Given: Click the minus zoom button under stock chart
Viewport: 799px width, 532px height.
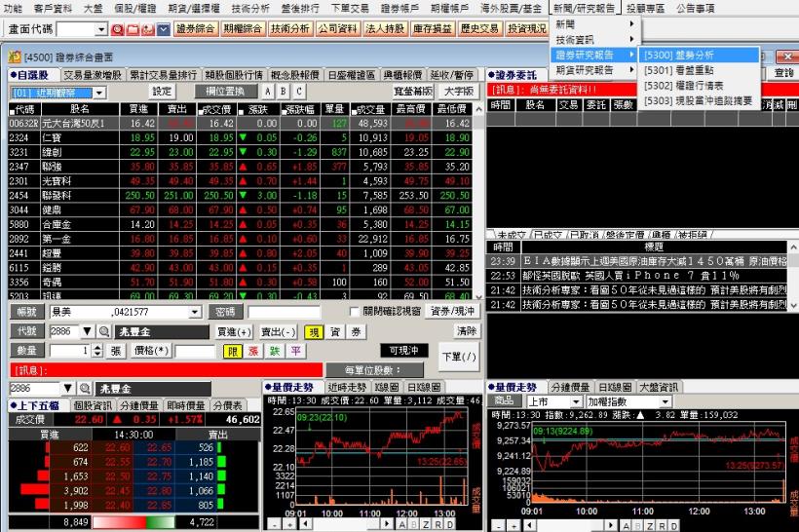Looking at the screenshot, I should pos(274,525).
